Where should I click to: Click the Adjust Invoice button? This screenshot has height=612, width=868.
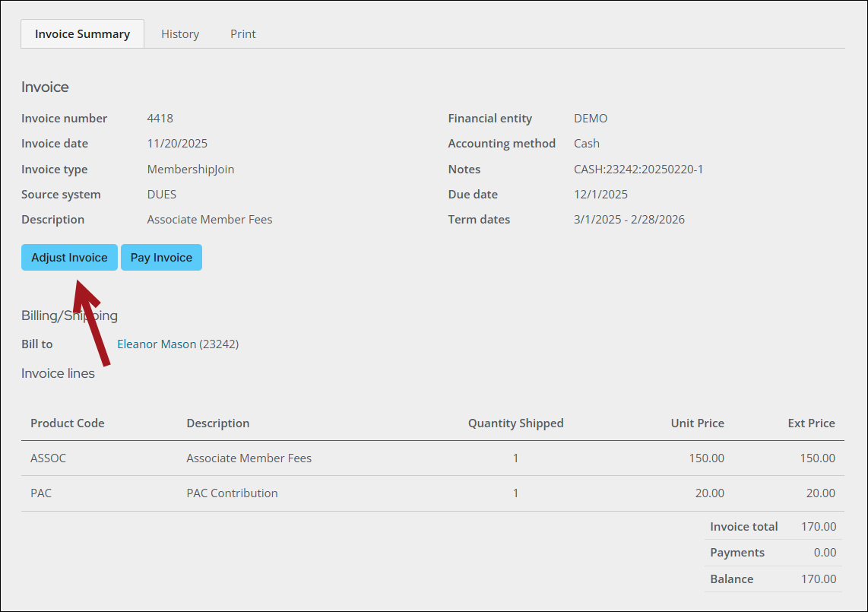pos(69,258)
